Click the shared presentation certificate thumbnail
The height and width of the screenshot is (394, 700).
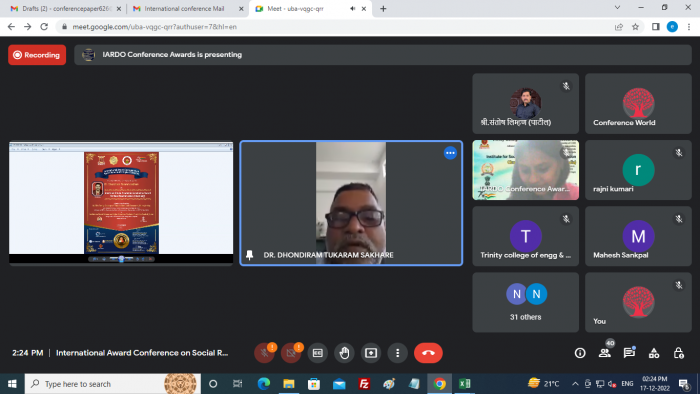121,203
